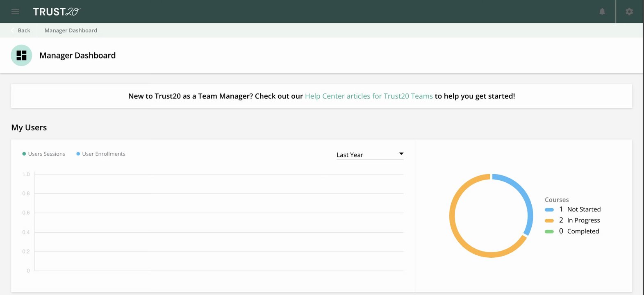Open Help Center articles for Trust20 Teams
Screen dimensions: 644x295
pos(369,96)
